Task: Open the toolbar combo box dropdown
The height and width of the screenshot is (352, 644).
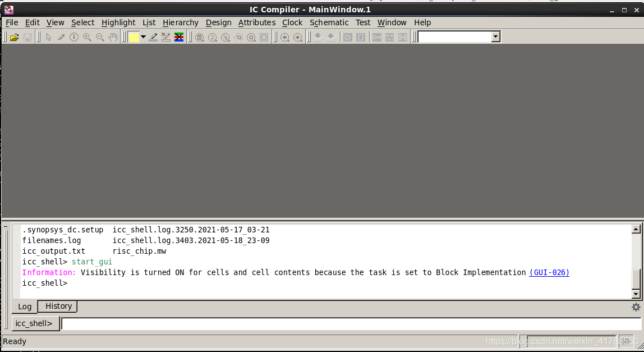Action: pyautogui.click(x=496, y=36)
